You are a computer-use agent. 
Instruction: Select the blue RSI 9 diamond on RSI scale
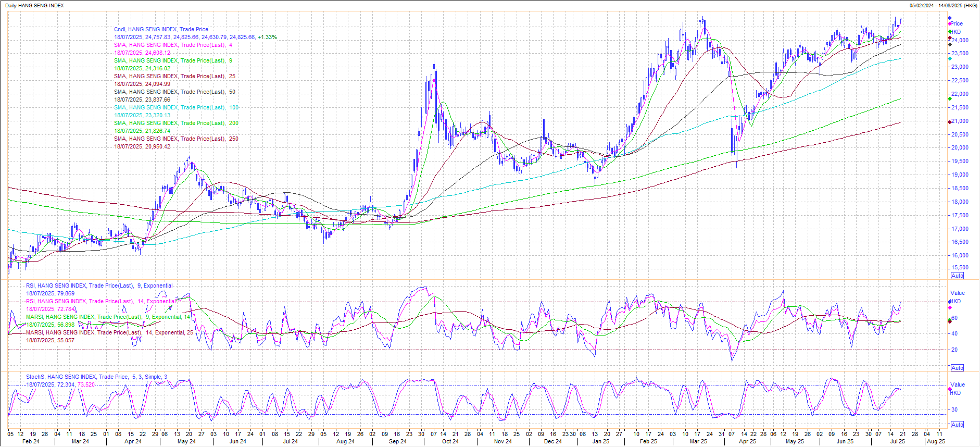click(x=950, y=302)
